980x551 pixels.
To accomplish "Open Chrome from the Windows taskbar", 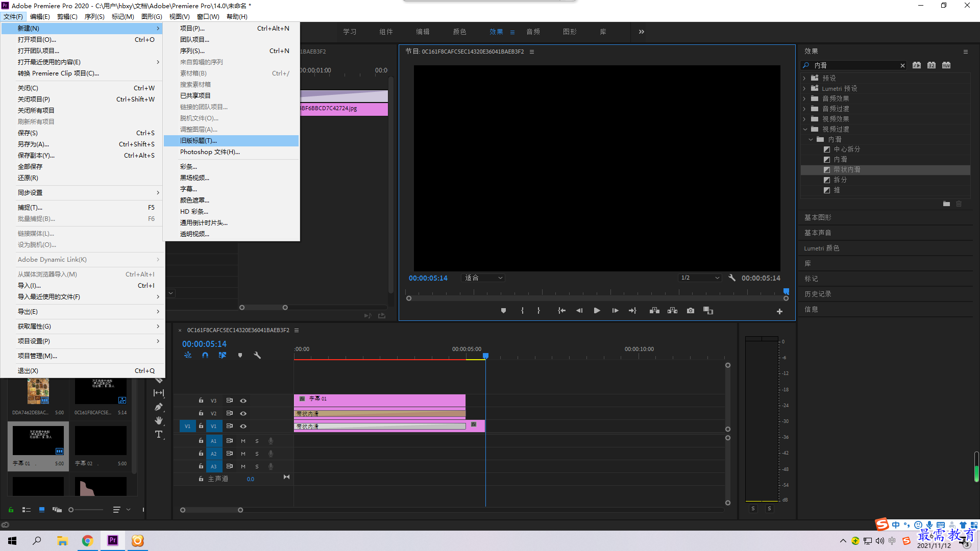I will coord(87,541).
